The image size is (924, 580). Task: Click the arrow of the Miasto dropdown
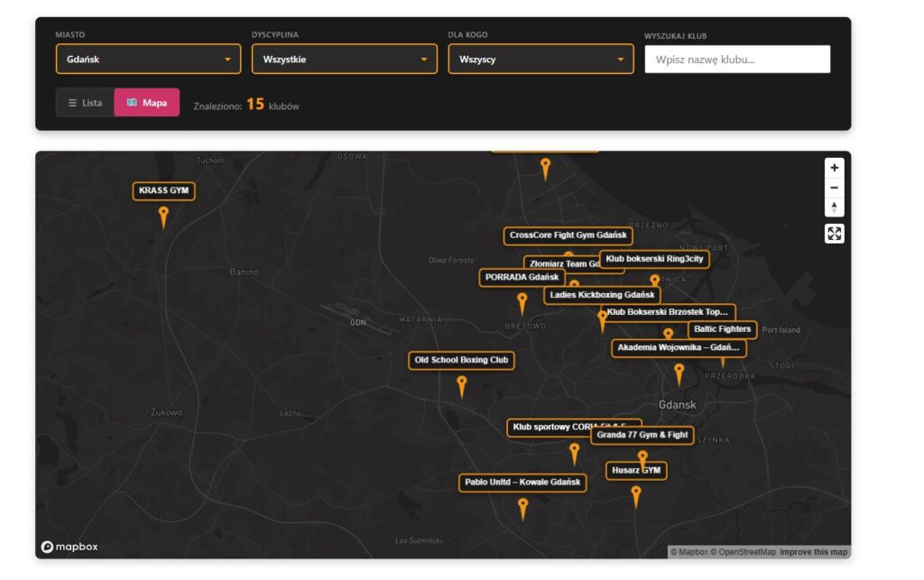[x=227, y=60]
